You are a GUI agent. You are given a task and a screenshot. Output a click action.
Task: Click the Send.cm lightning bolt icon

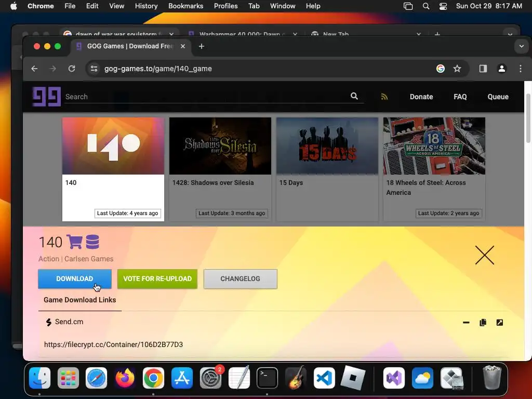(48, 322)
